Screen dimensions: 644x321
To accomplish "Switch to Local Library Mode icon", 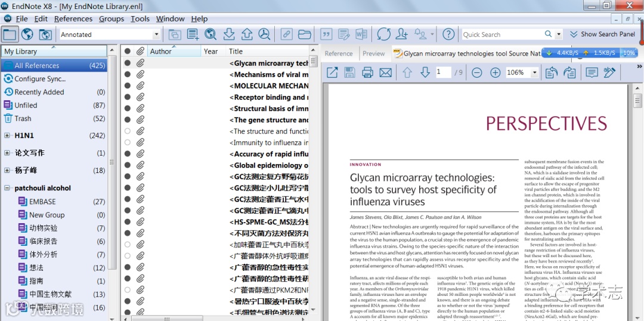I will click(10, 35).
